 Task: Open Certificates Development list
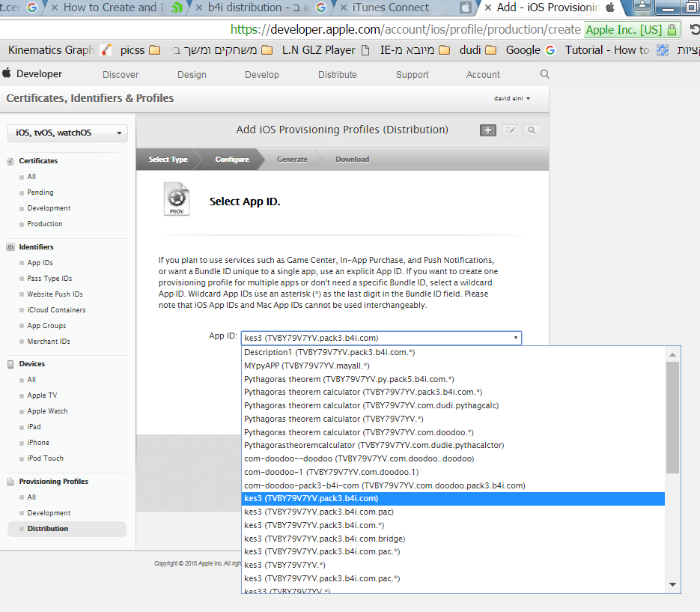[49, 207]
